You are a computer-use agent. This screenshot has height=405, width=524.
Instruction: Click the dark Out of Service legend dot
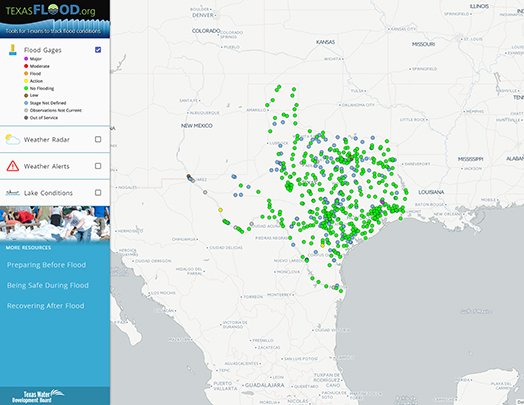(26, 118)
